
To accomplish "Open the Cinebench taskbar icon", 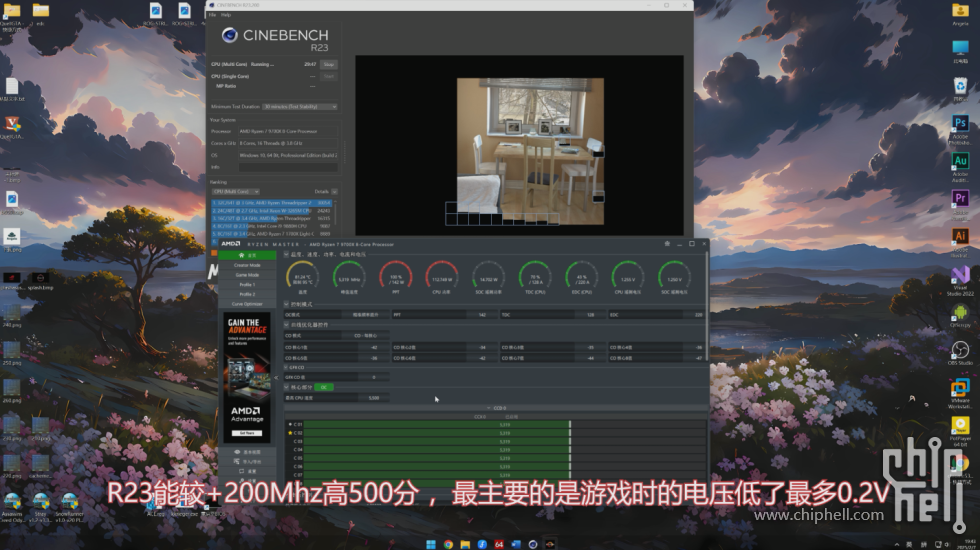I will coord(532,544).
